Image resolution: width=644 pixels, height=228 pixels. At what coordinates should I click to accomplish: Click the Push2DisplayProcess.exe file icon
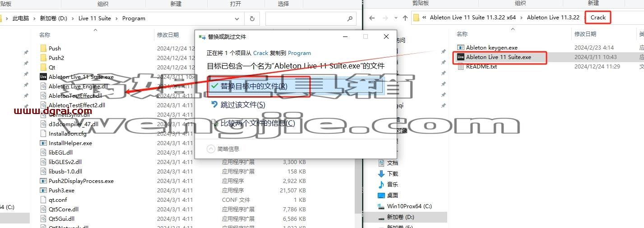[x=43, y=181]
